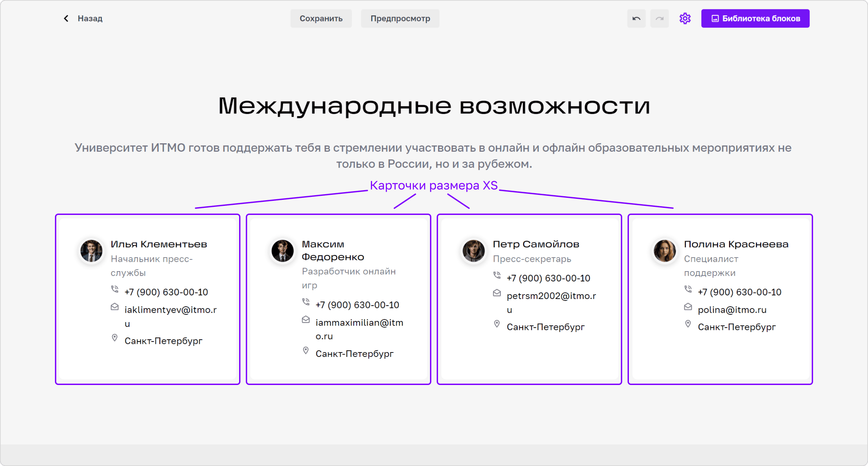Click envelope icon beside iammaximilian@itmo.ru

click(x=306, y=319)
